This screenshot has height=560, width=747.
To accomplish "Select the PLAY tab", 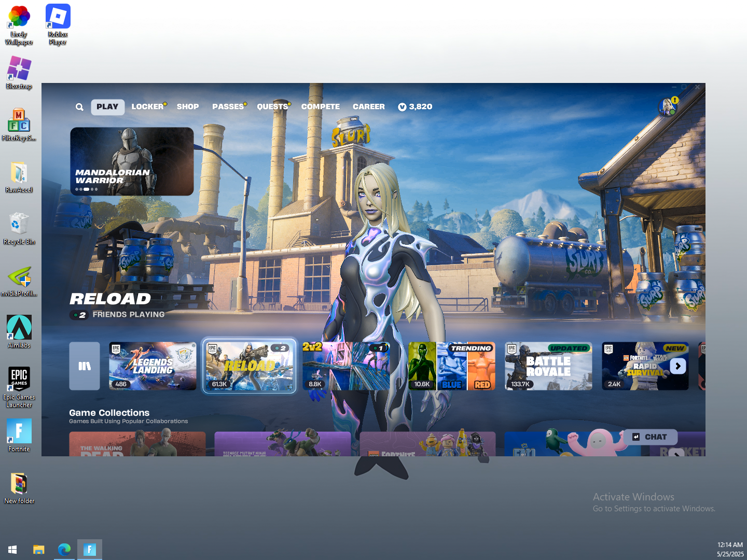I will click(x=107, y=107).
